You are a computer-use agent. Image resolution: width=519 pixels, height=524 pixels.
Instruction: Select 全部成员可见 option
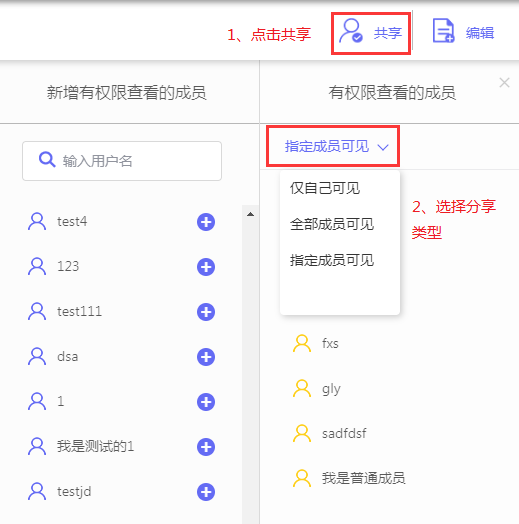pos(332,224)
